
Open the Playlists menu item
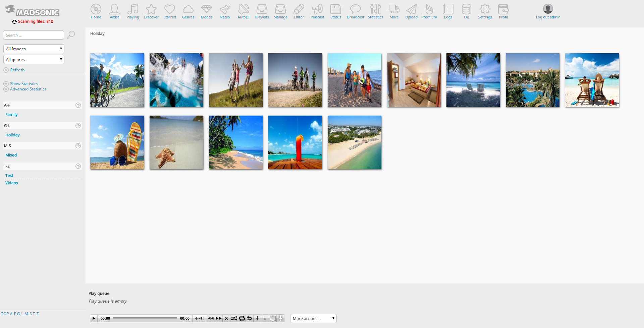click(x=262, y=11)
